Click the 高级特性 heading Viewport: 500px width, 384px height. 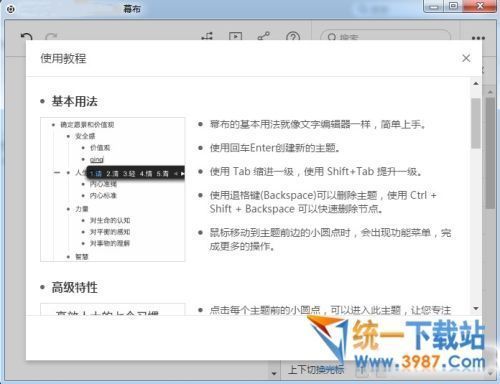coord(74,287)
